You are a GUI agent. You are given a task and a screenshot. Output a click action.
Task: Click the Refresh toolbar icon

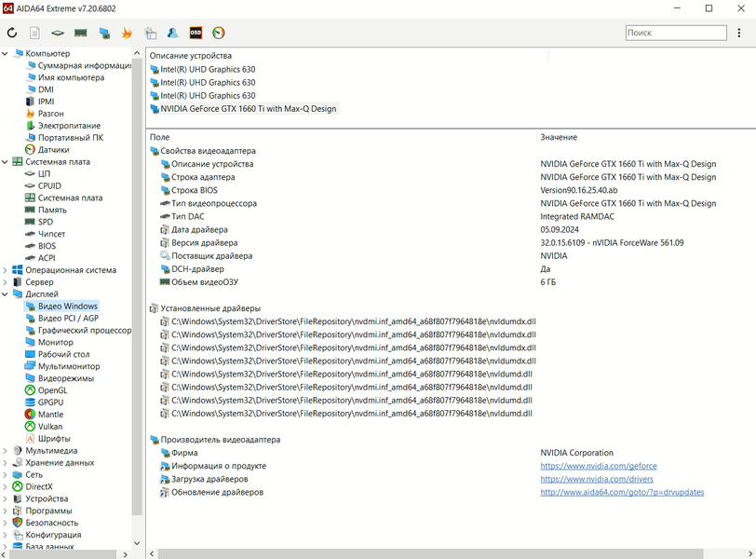12,33
